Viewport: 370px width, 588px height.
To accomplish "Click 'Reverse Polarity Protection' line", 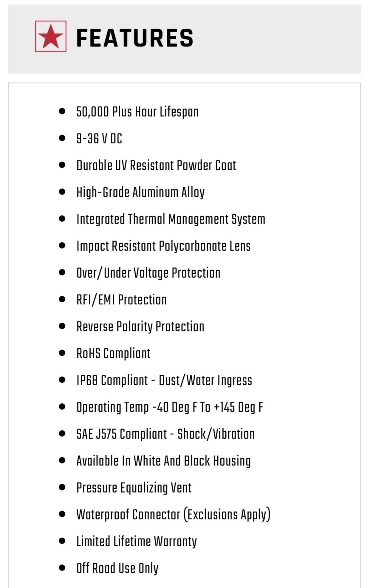I will tap(140, 327).
